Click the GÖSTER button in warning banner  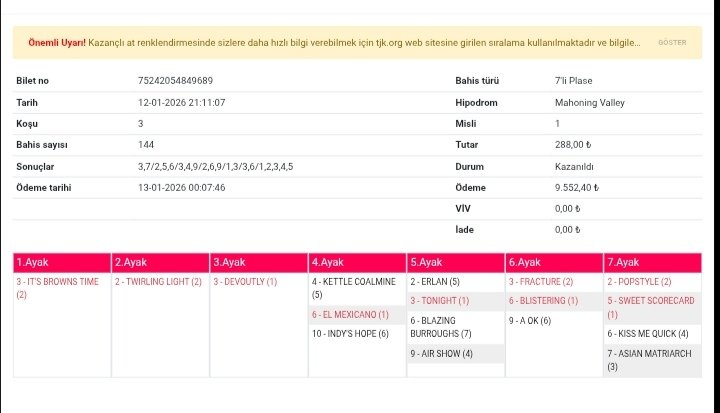672,42
